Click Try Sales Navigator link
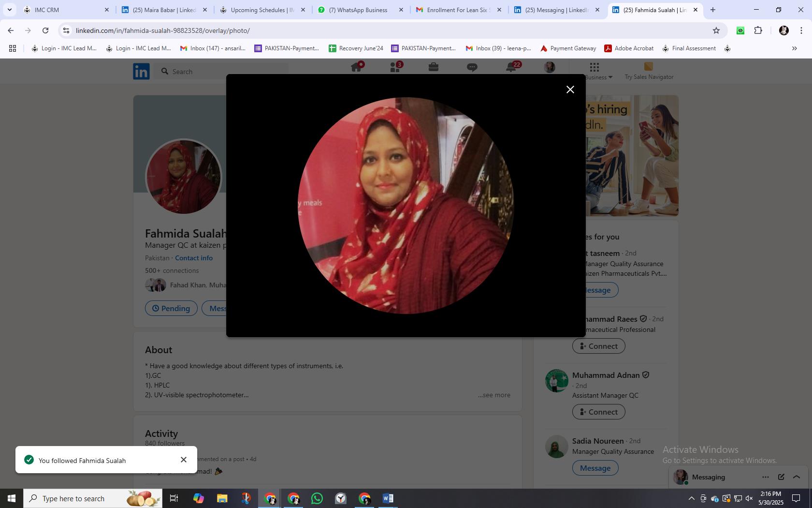This screenshot has width=812, height=508. (649, 71)
